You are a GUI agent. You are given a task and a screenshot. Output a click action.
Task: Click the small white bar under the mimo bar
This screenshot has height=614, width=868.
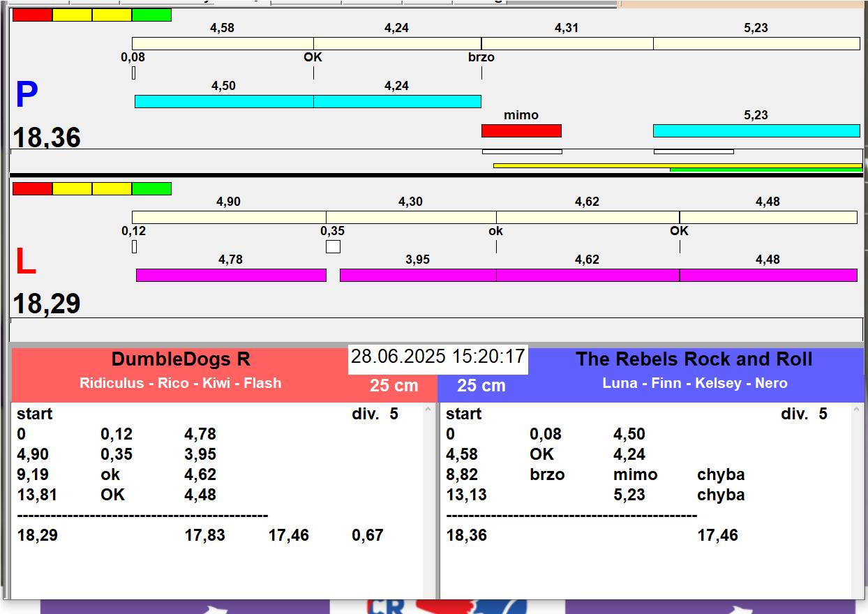pos(522,151)
